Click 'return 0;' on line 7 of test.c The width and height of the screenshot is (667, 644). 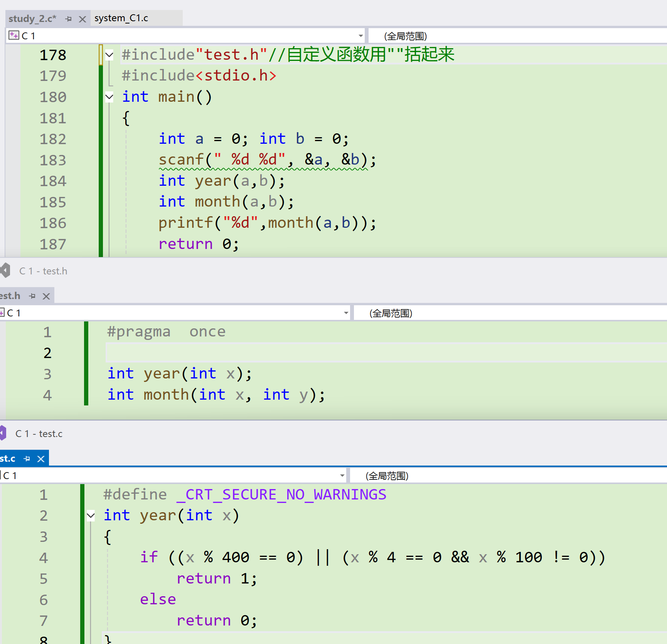(x=217, y=620)
